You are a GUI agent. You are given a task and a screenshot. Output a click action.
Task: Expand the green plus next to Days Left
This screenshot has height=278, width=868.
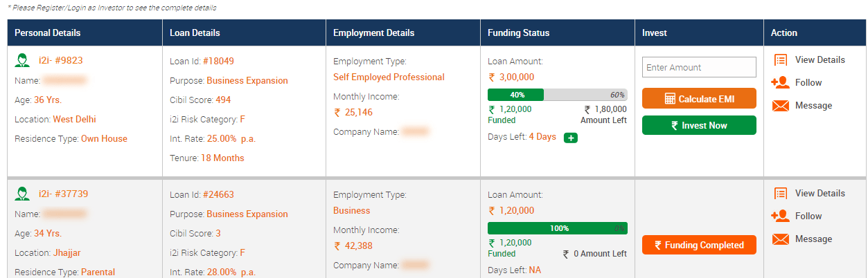point(571,138)
